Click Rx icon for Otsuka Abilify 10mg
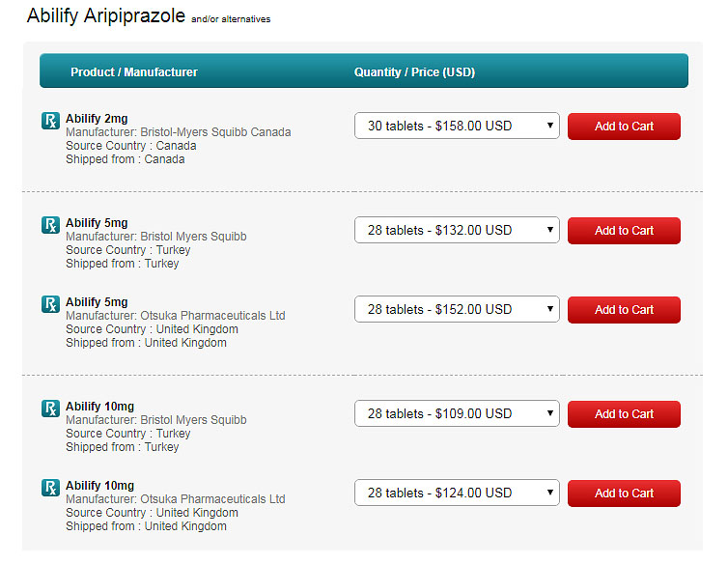This screenshot has width=728, height=564. [x=50, y=488]
